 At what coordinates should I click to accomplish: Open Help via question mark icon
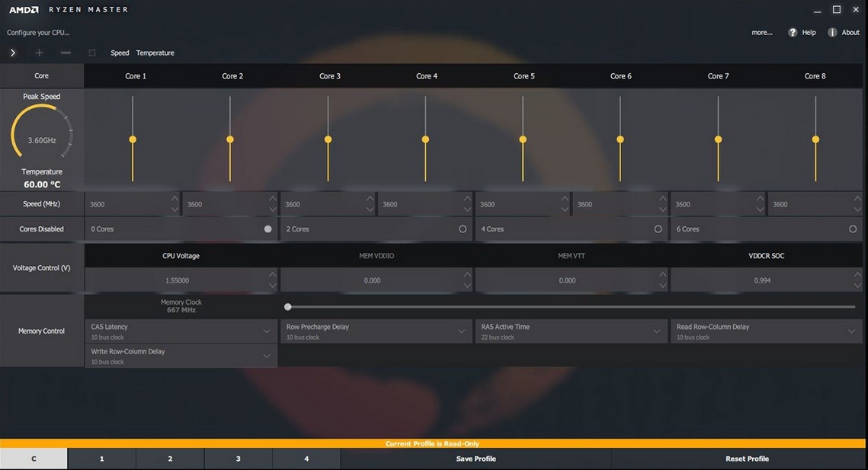point(793,33)
